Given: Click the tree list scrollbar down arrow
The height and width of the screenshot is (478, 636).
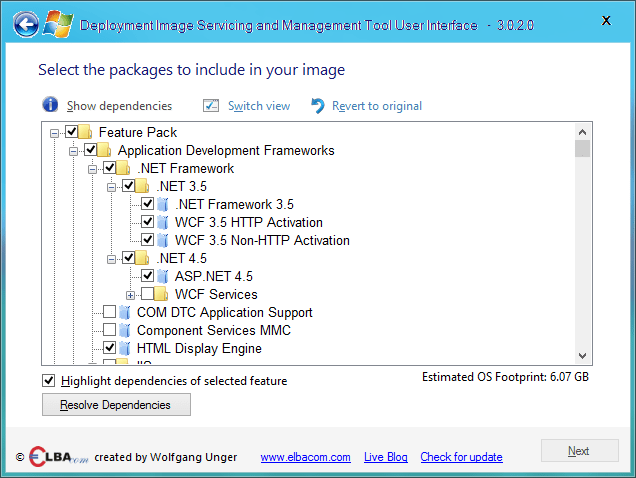Looking at the screenshot, I should [582, 355].
